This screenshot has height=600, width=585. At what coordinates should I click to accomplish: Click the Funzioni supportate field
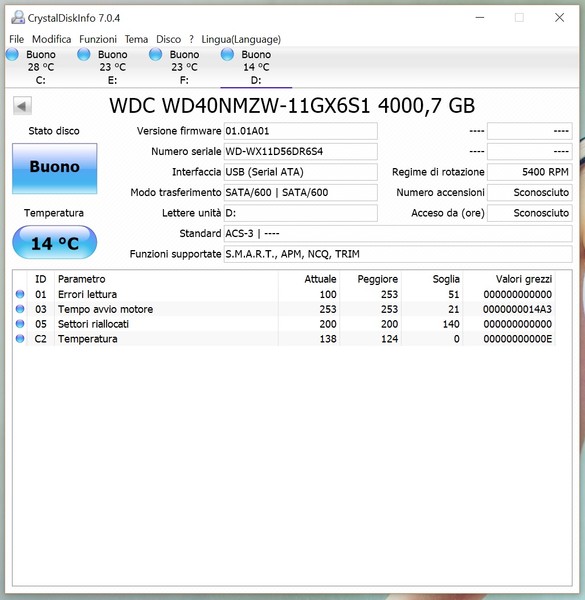point(398,254)
